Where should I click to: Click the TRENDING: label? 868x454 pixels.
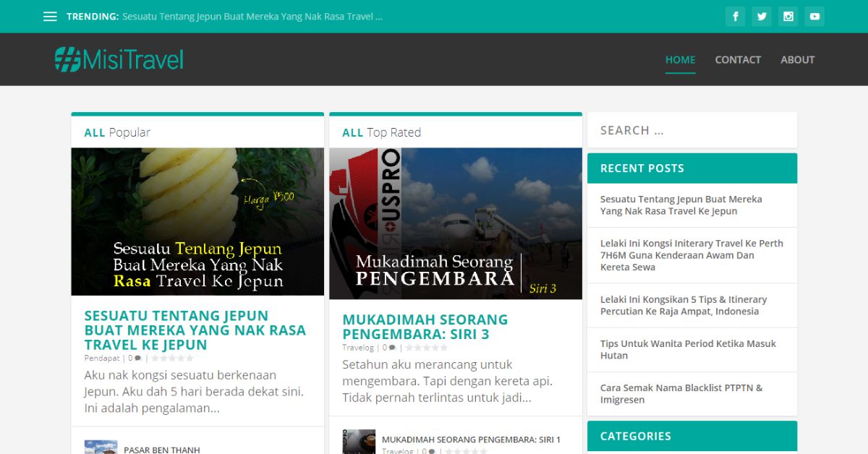[93, 17]
